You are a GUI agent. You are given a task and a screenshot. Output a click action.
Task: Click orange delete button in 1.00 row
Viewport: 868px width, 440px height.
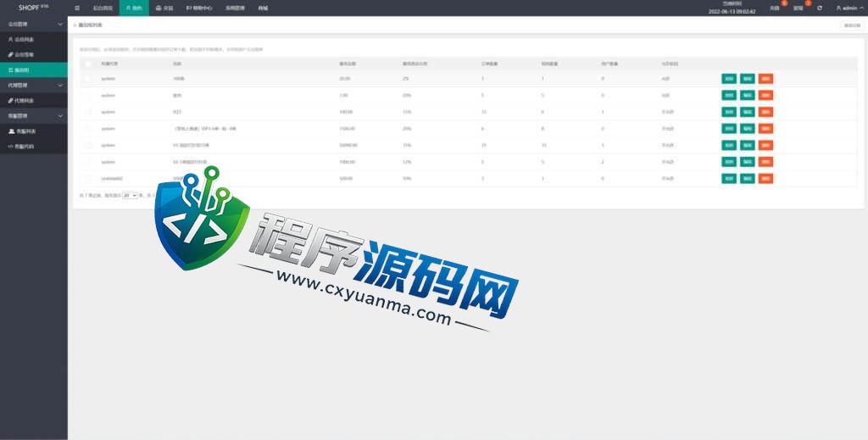click(765, 95)
